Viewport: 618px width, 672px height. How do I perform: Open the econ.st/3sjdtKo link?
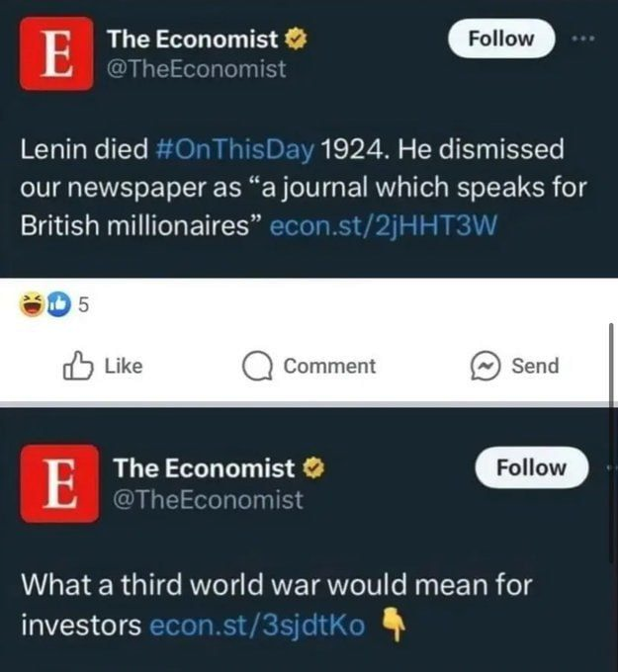tap(257, 626)
